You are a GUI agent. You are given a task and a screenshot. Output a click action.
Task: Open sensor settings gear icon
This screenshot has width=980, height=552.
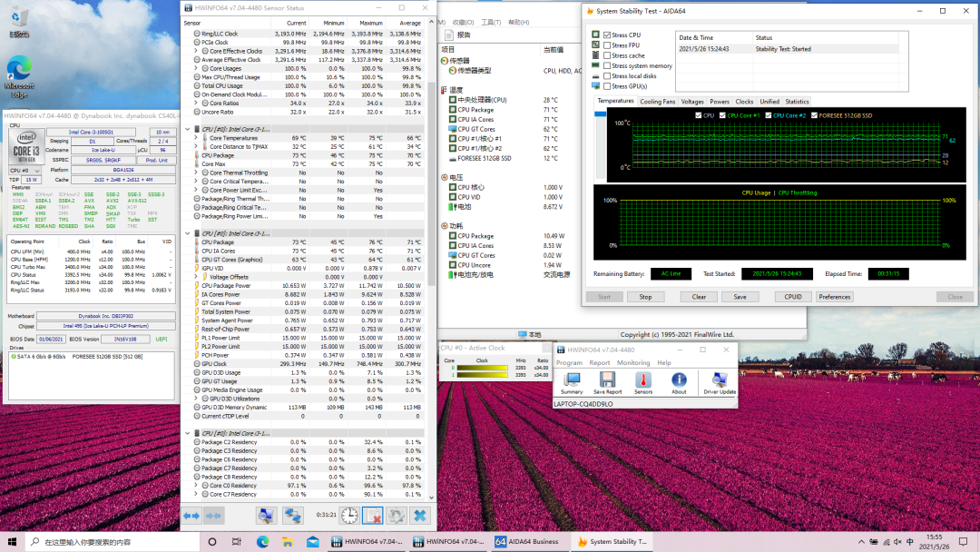click(397, 516)
